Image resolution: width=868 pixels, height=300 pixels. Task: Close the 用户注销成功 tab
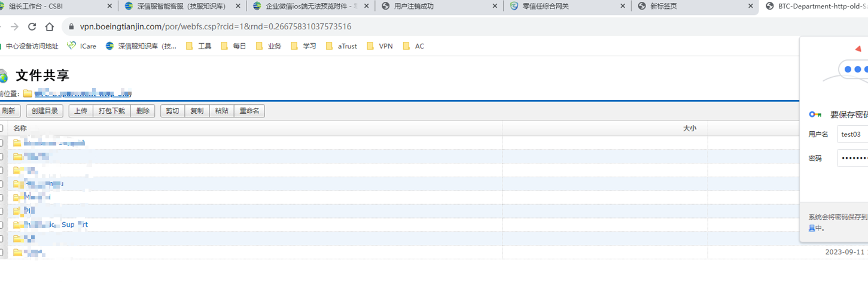494,6
